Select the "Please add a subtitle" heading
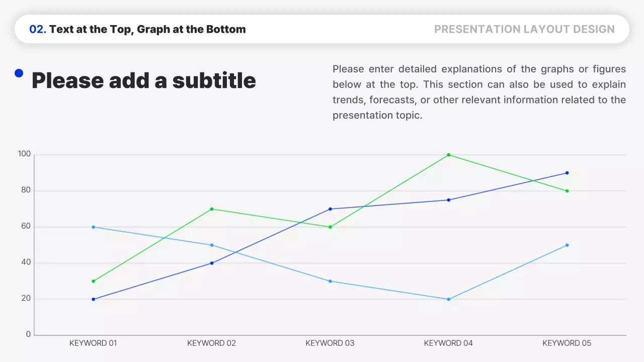The width and height of the screenshot is (644, 362). [x=144, y=80]
